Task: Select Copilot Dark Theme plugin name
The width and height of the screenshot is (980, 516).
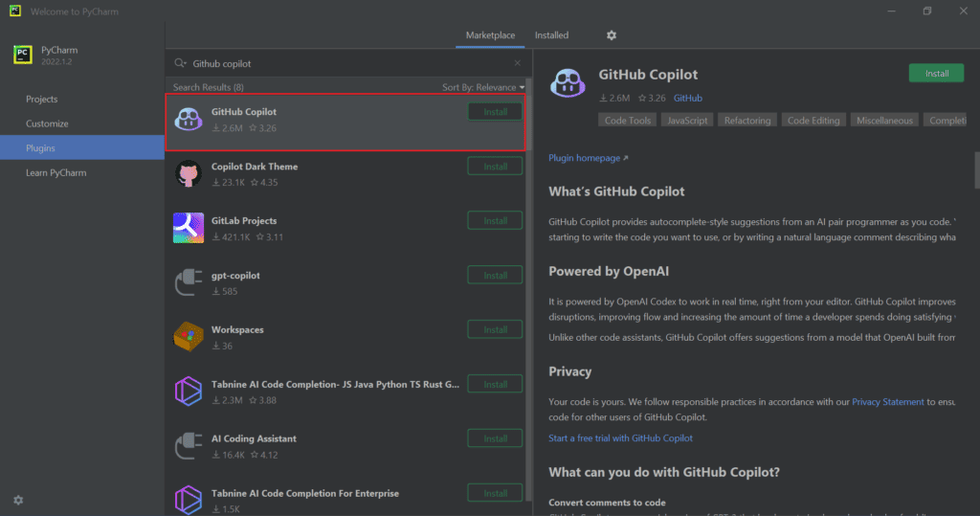Action: [255, 167]
